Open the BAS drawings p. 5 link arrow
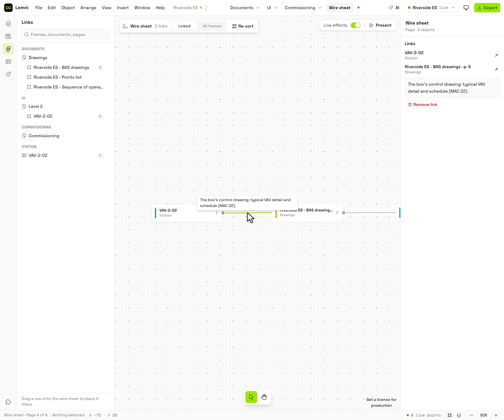 tap(496, 69)
